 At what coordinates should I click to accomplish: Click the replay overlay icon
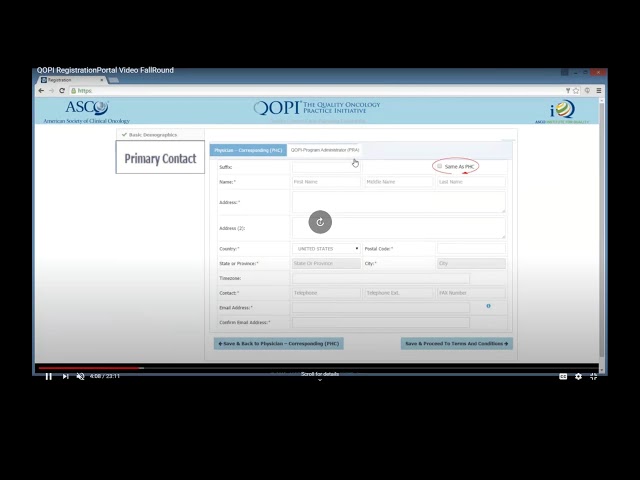320,222
